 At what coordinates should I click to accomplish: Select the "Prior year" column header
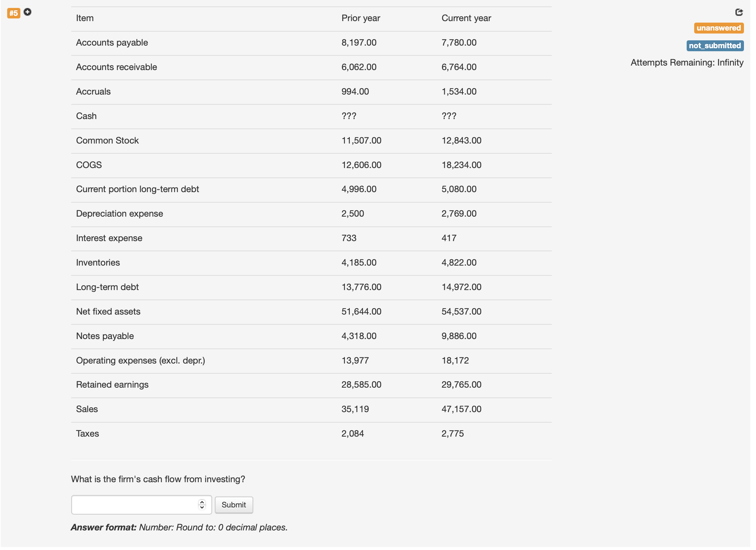point(361,18)
